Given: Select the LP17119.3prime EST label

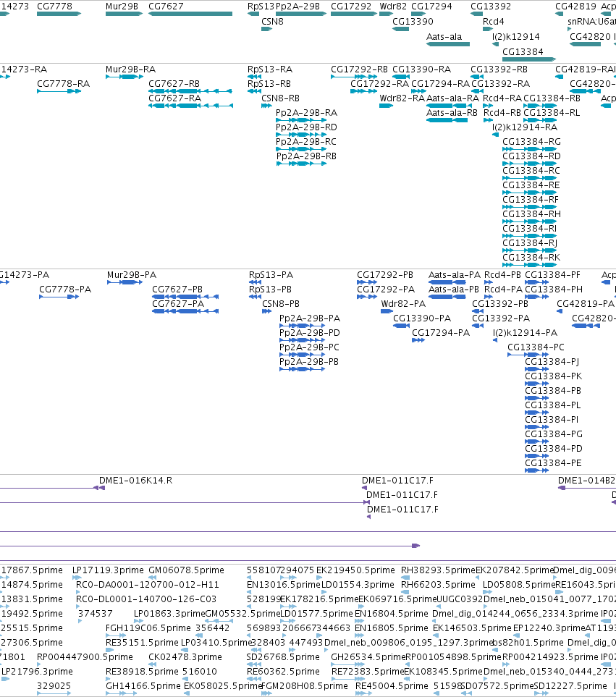Looking at the screenshot, I should pyautogui.click(x=108, y=570).
